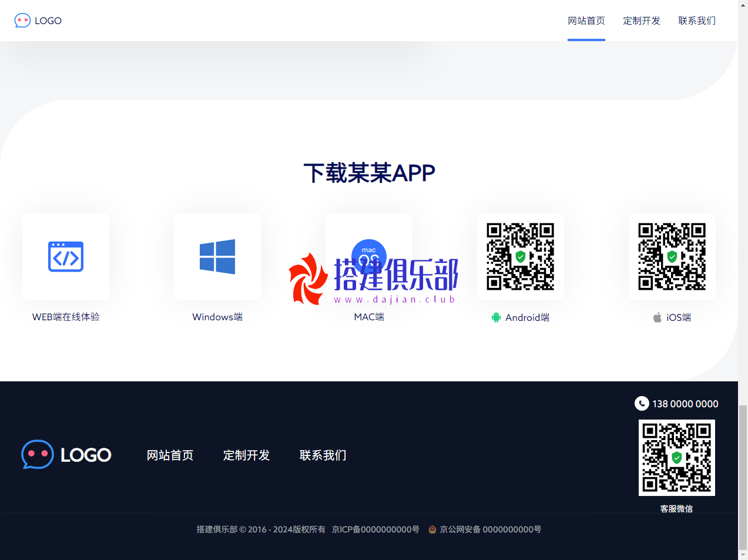This screenshot has height=560, width=748.
Task: Click the phone handset icon in footer
Action: pos(642,404)
